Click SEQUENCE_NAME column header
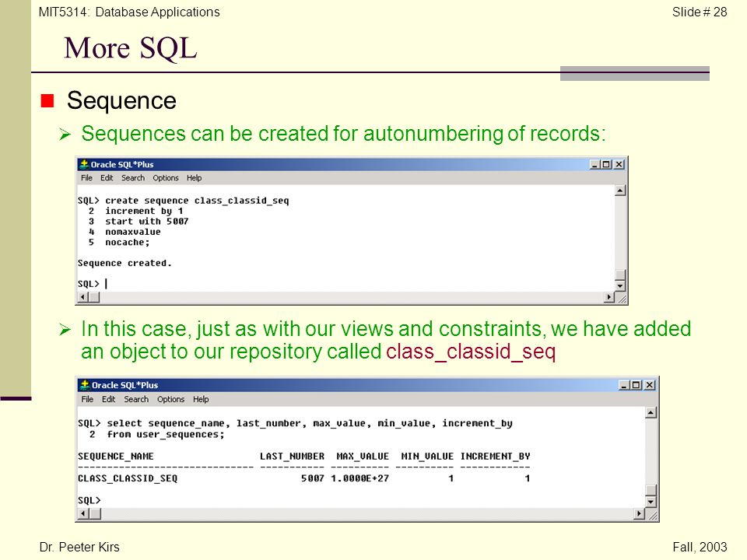Image resolution: width=747 pixels, height=560 pixels. click(x=116, y=457)
